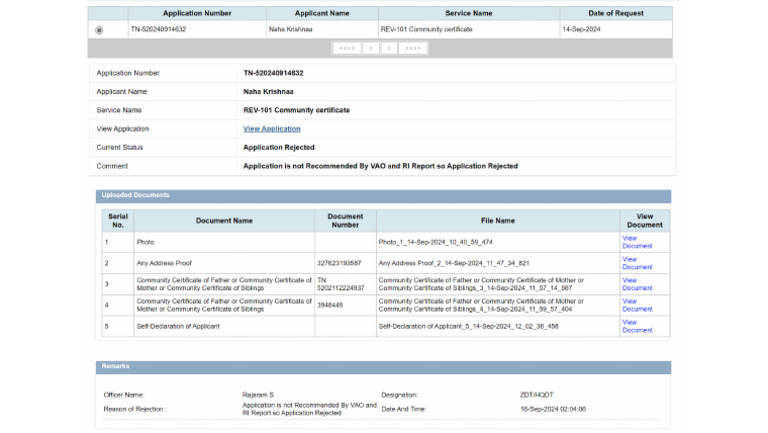Click REV-101 Community certificate in results row

click(x=426, y=29)
